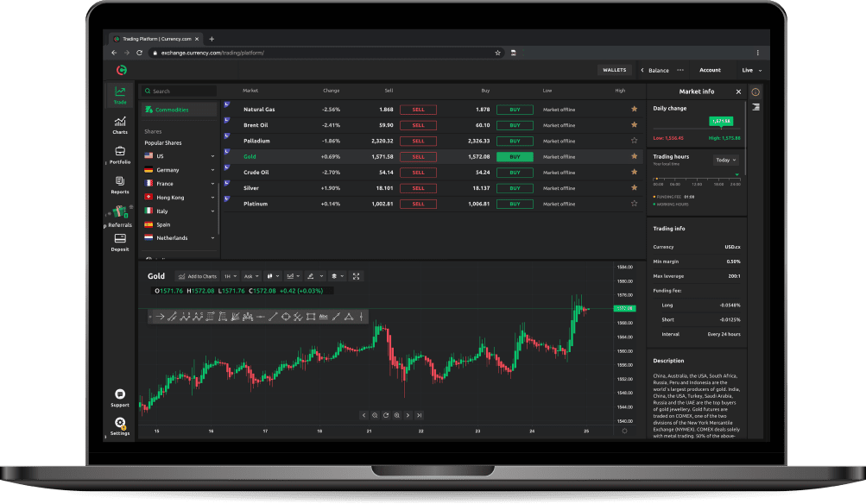Toggle favorite star for Palladium
Image resolution: width=866 pixels, height=504 pixels.
tap(635, 141)
